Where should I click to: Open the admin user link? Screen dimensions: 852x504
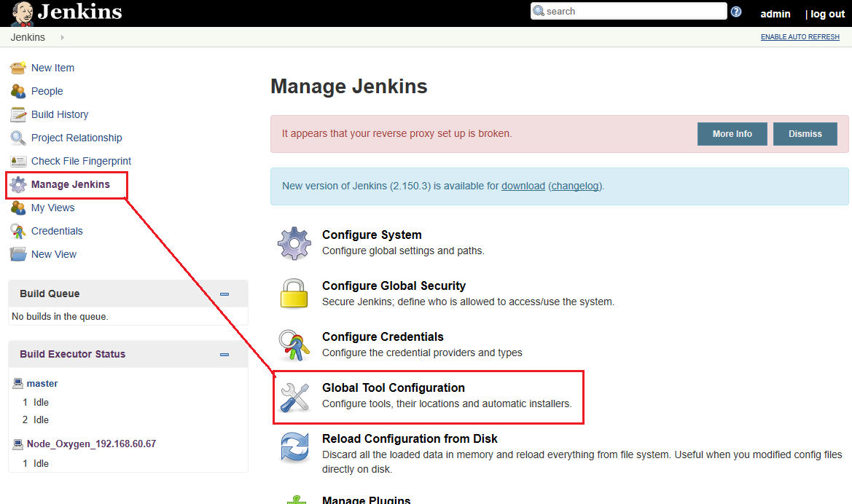pyautogui.click(x=775, y=14)
